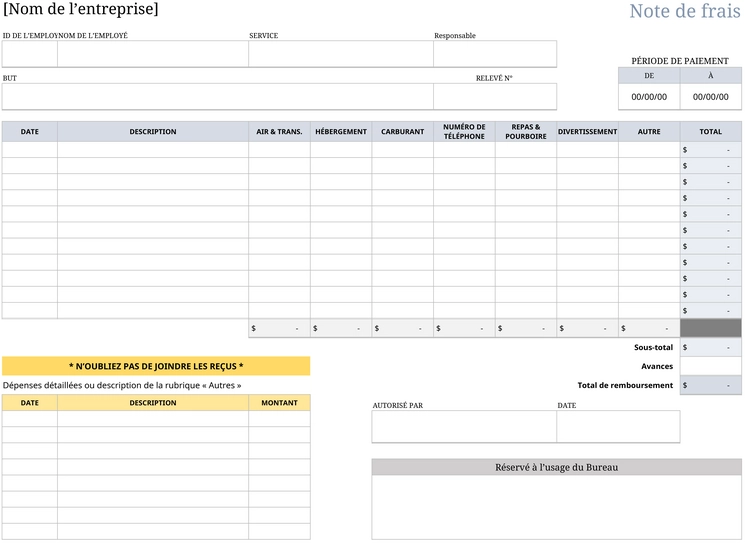The width and height of the screenshot is (745, 543).
Task: Select the SERVICE input field
Action: coord(341,54)
